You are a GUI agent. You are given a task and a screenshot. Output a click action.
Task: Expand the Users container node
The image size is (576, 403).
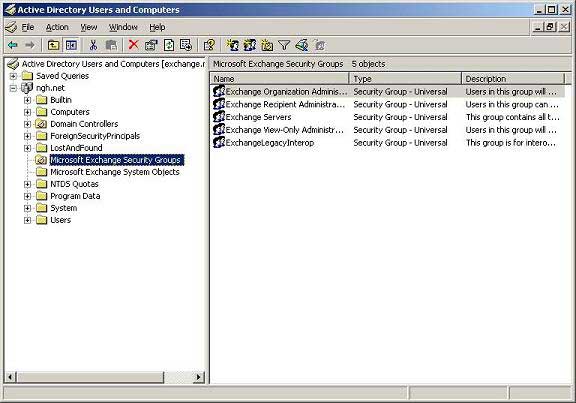click(27, 220)
